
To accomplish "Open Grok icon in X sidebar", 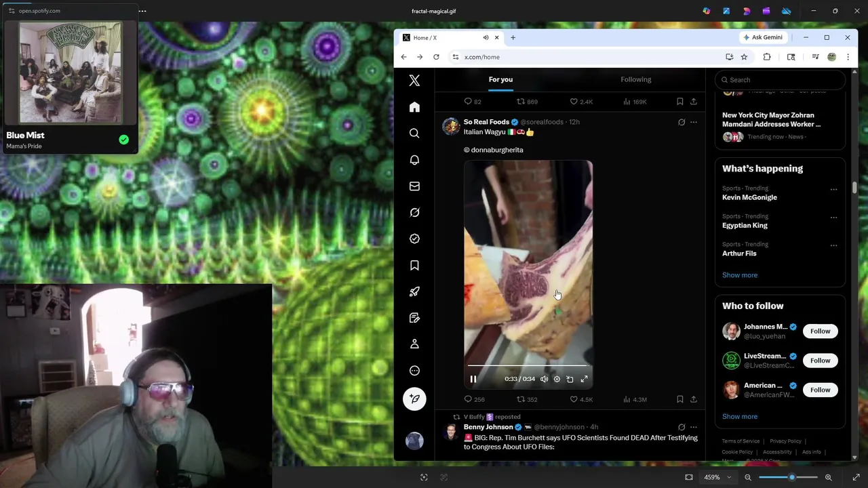I will [414, 212].
